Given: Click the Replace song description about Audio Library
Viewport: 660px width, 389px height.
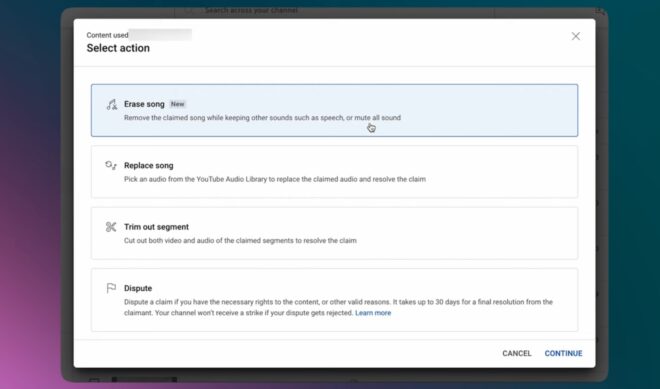Looking at the screenshot, I should point(275,179).
